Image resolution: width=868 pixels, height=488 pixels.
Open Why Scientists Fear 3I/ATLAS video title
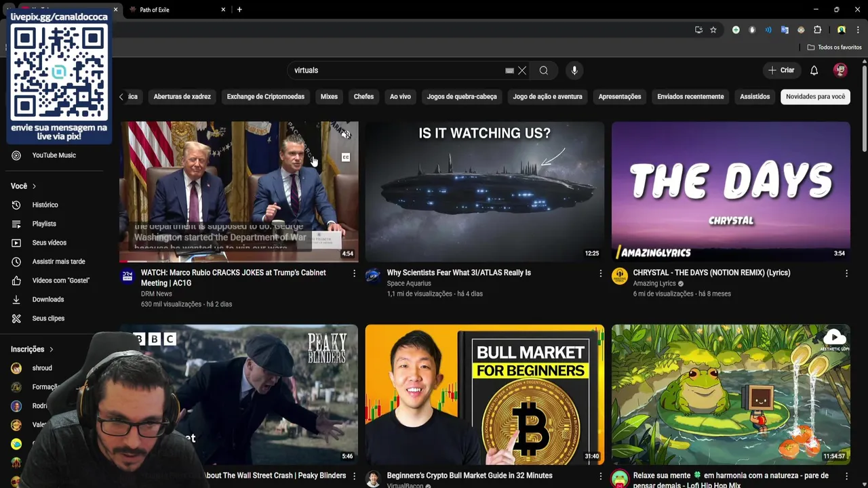(x=458, y=272)
